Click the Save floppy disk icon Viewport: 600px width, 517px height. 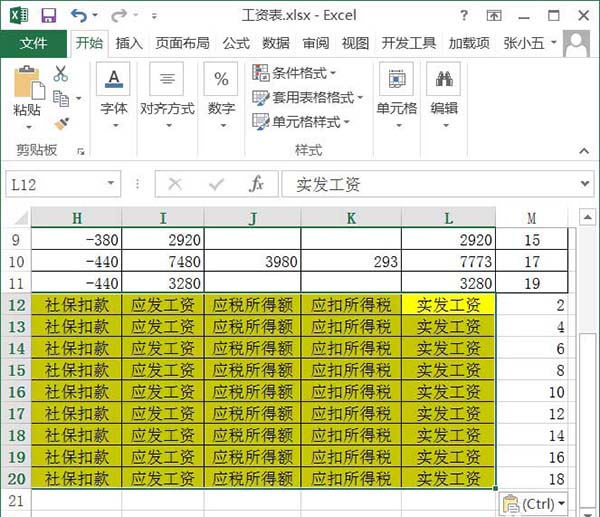click(49, 16)
